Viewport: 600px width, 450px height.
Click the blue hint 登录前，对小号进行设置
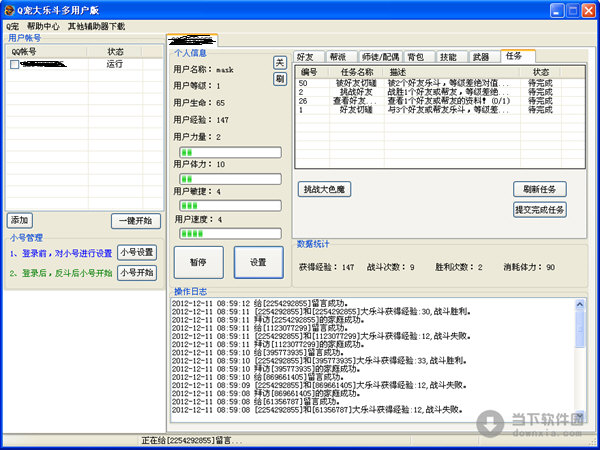pos(61,253)
